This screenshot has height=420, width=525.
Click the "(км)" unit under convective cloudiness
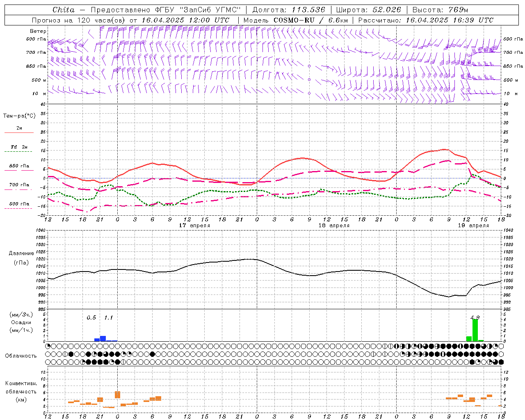point(21,399)
